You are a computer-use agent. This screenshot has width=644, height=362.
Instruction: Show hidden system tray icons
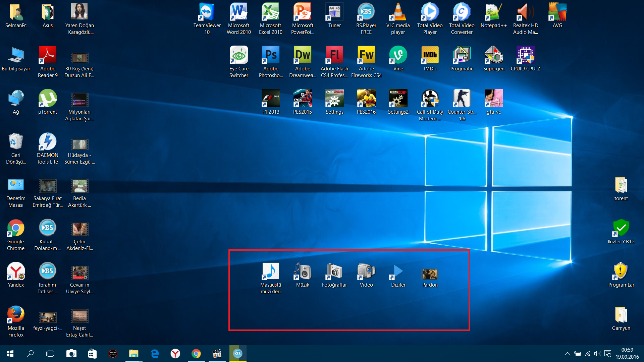[567, 354]
